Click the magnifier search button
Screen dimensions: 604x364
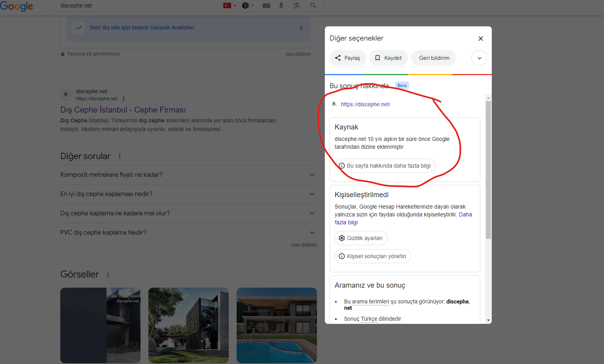coord(313,6)
